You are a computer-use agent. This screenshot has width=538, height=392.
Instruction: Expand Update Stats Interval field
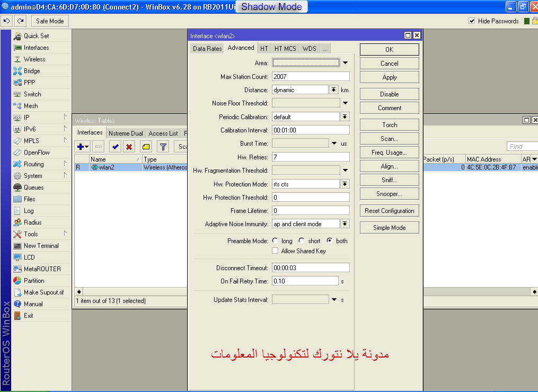(x=334, y=300)
